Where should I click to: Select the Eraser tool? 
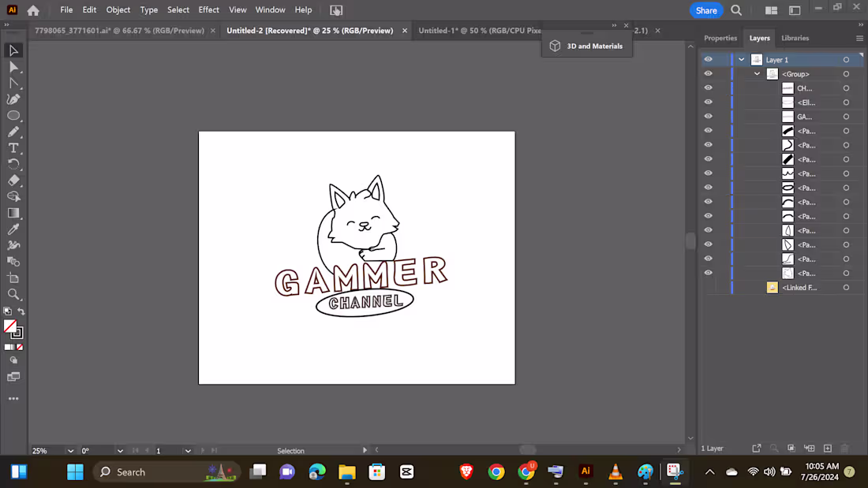[13, 181]
